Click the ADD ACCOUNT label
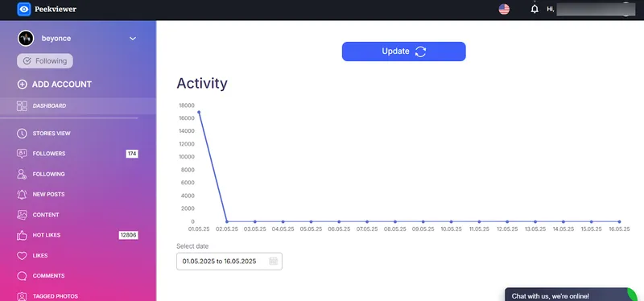The width and height of the screenshot is (644, 301). tap(62, 85)
